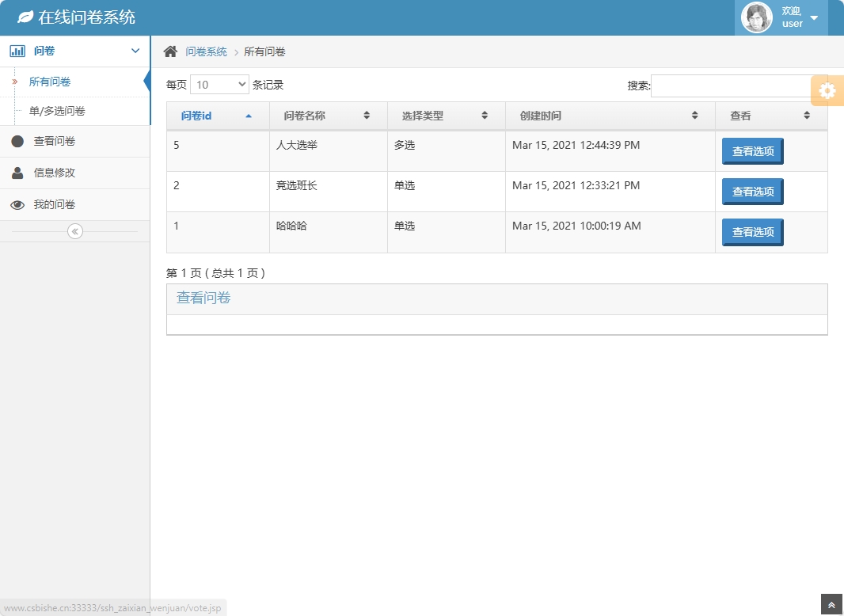Click the bar chart icon beside 问卷
844x616 pixels.
[x=17, y=51]
